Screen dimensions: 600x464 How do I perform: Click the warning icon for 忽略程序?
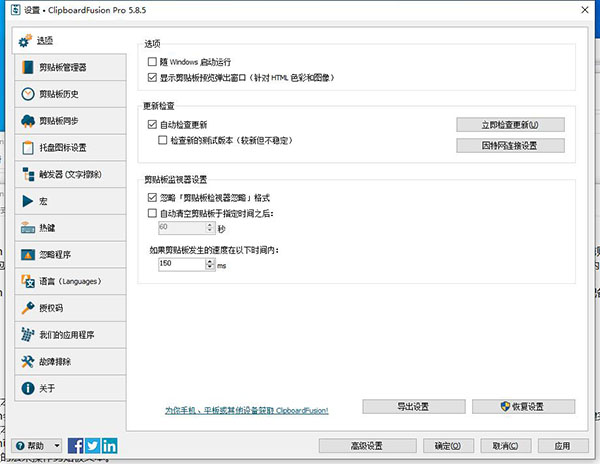(x=28, y=255)
